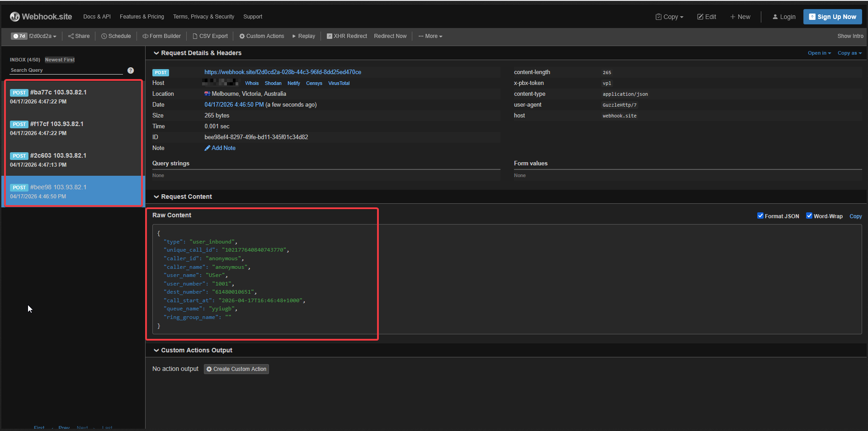Toggle the Format JSON checkbox
This screenshot has width=868, height=431.
coord(760,216)
